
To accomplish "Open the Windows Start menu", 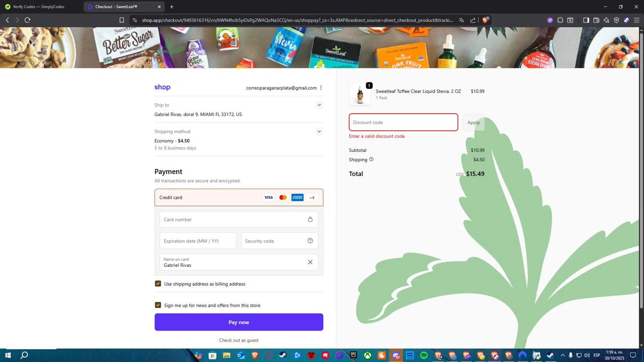I will point(7,355).
